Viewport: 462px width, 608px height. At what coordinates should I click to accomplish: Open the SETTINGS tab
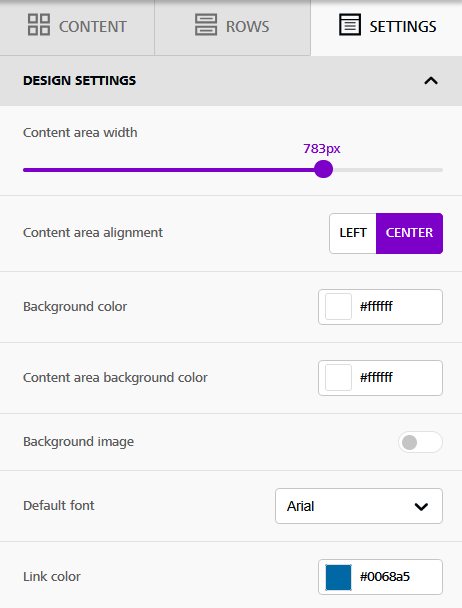coord(386,27)
